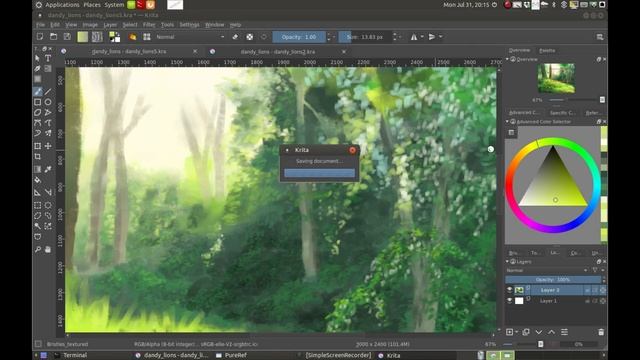Click the Create New Document icon
The image size is (640, 360).
point(40,37)
